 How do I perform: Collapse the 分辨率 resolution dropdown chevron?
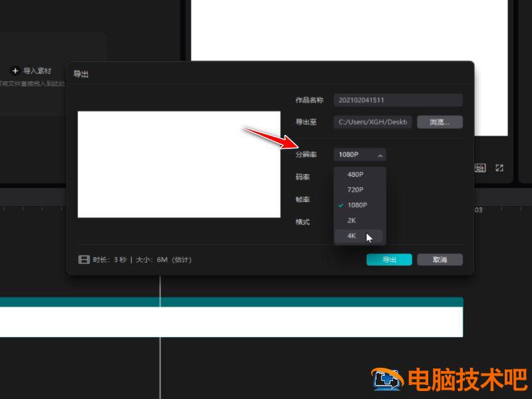[381, 154]
